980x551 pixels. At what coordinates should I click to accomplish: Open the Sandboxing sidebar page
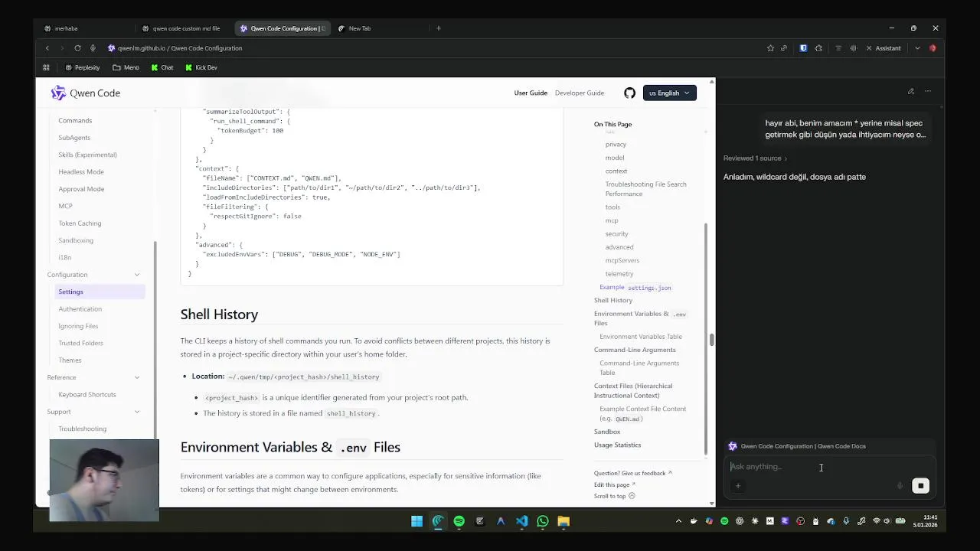coord(76,240)
